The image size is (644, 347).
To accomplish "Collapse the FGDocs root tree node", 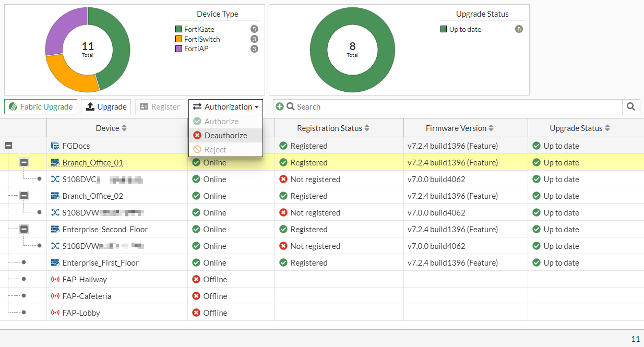I will 8,146.
